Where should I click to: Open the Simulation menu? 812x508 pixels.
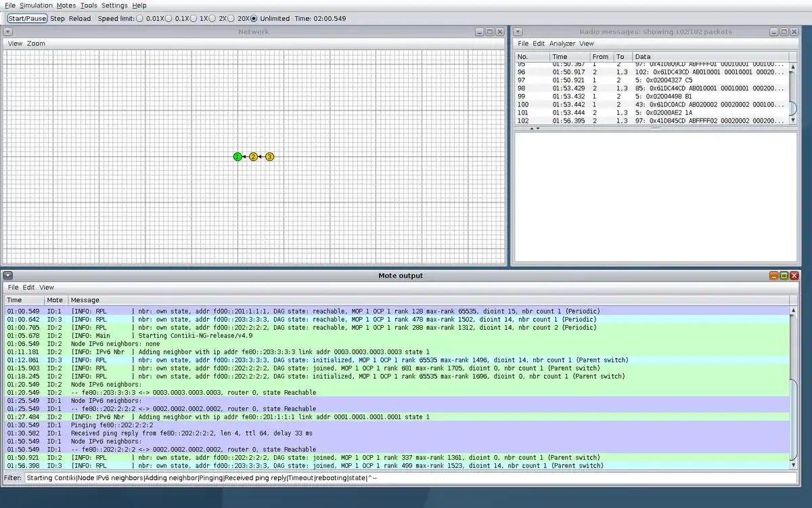36,5
